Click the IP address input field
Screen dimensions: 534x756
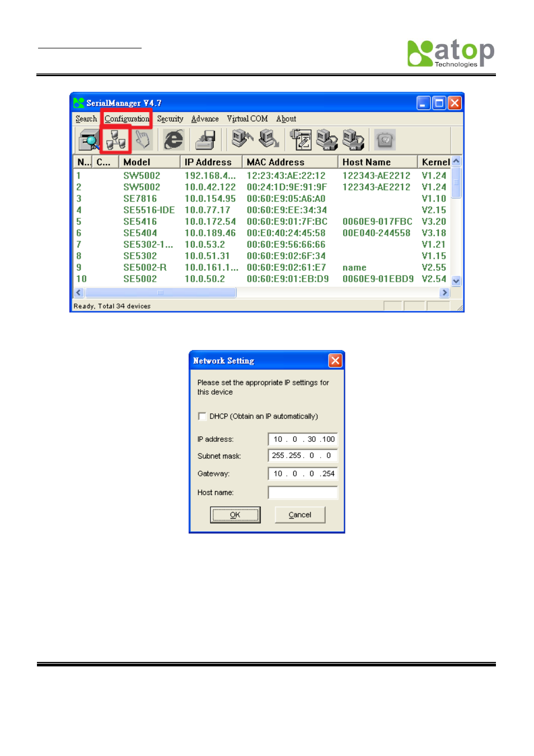click(x=303, y=439)
